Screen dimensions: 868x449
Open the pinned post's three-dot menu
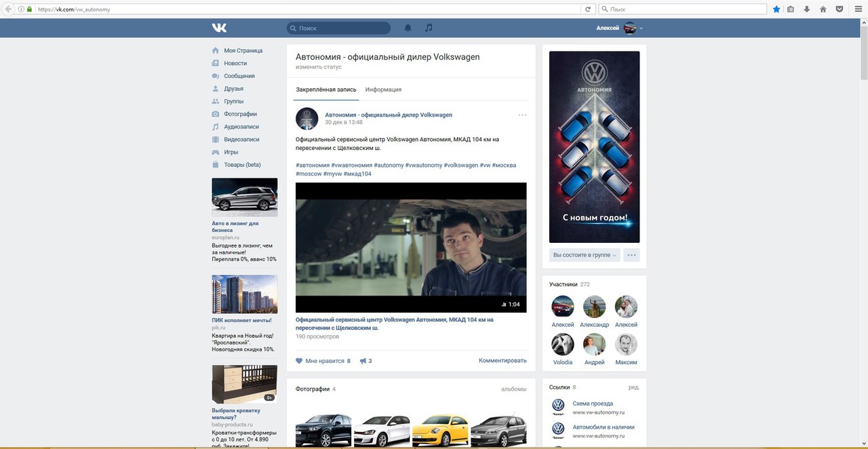[x=522, y=115]
